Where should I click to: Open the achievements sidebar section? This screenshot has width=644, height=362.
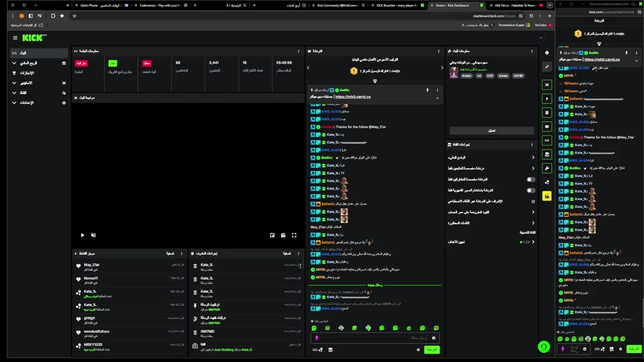39,73
